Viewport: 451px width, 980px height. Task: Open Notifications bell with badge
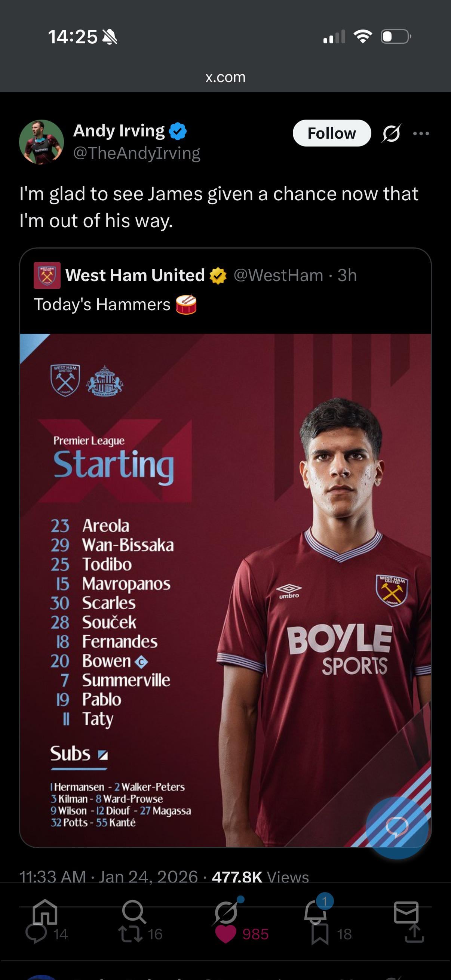point(316,912)
